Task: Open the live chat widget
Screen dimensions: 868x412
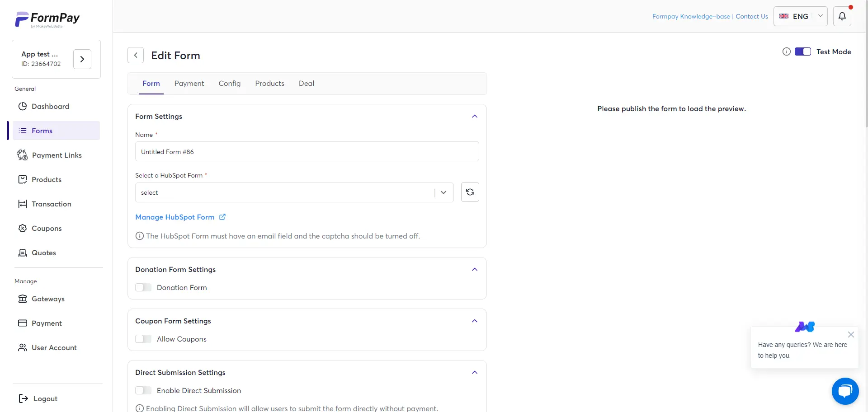Action: click(845, 391)
